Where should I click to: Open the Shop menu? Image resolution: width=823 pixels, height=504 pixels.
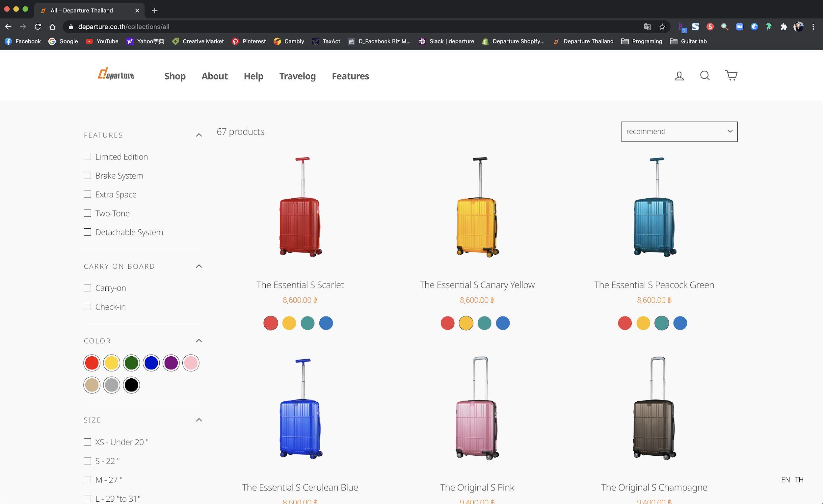(175, 76)
